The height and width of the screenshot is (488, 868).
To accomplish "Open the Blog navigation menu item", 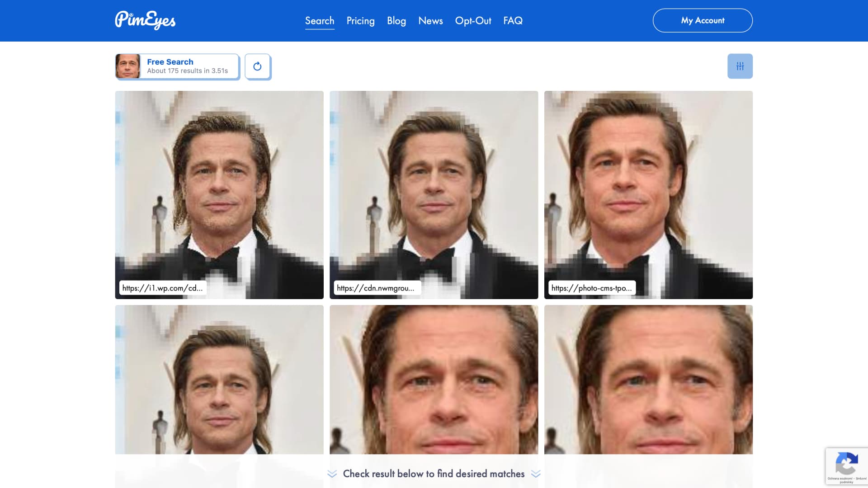I will coord(396,21).
